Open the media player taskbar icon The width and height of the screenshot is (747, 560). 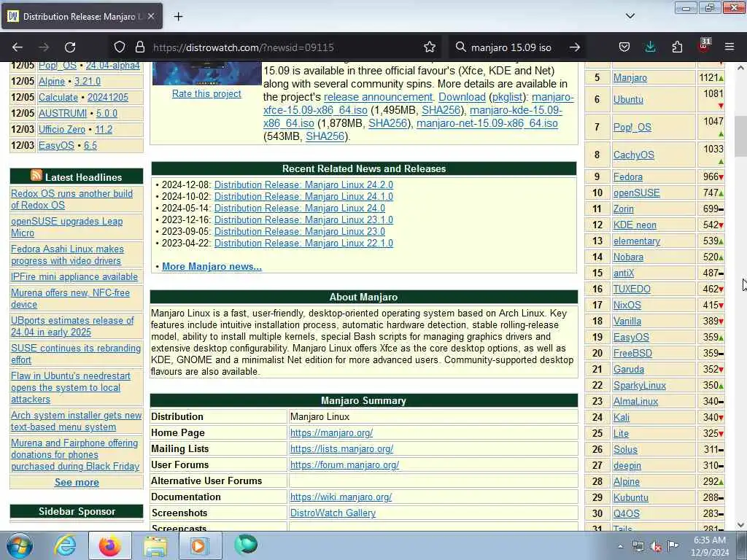(x=199, y=546)
